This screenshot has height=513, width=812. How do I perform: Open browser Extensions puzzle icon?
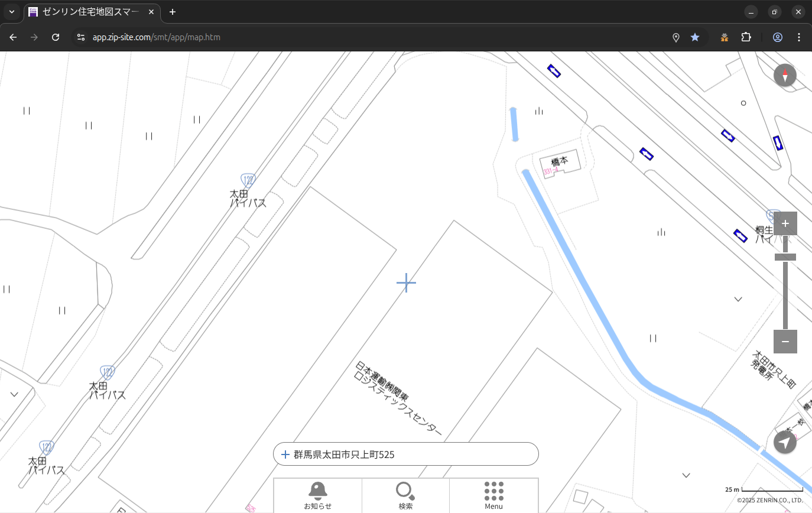pyautogui.click(x=746, y=37)
